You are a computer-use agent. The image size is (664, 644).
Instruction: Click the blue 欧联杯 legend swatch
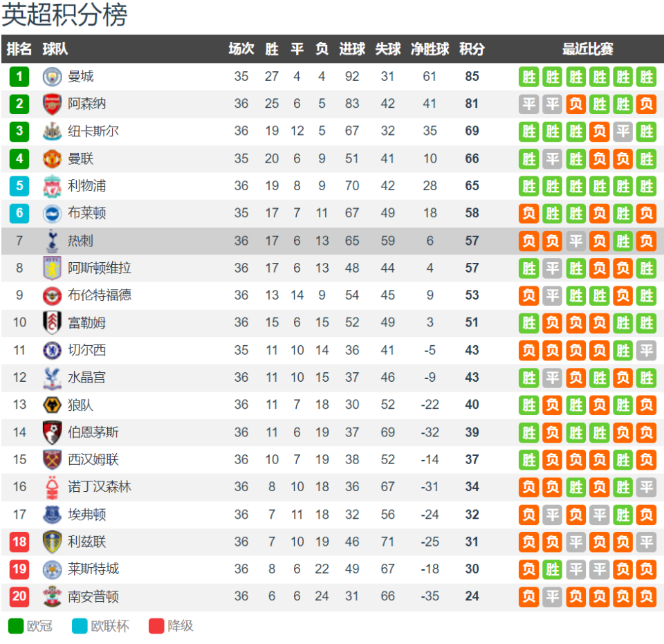point(80,626)
